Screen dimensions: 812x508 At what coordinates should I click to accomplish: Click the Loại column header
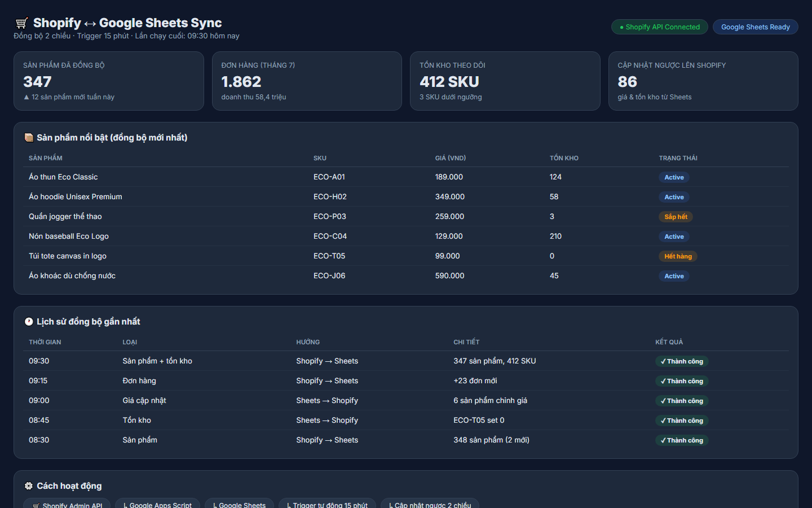pos(130,342)
